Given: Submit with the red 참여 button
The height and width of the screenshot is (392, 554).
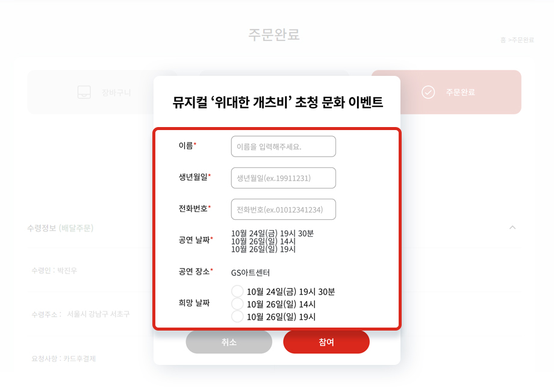Looking at the screenshot, I should [x=326, y=342].
